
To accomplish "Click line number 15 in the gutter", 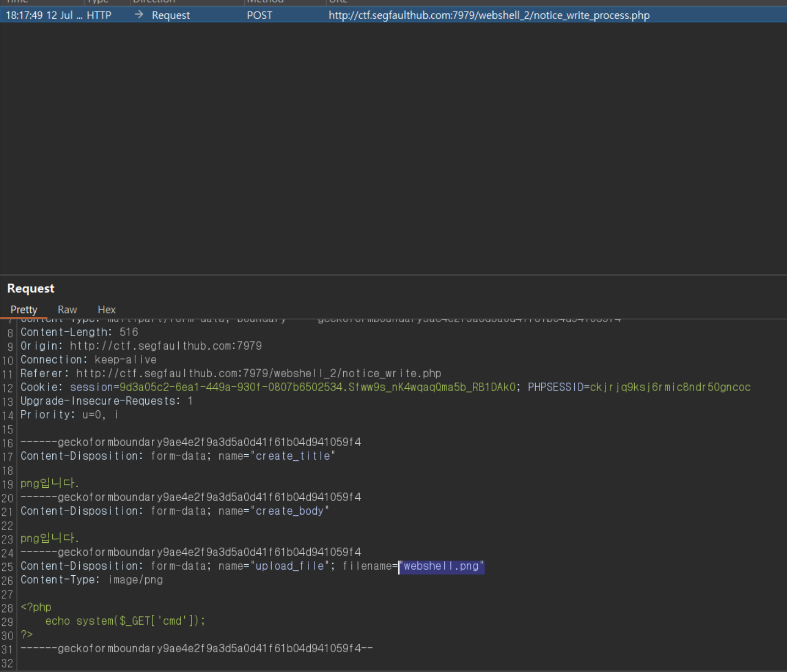I will tap(7, 429).
